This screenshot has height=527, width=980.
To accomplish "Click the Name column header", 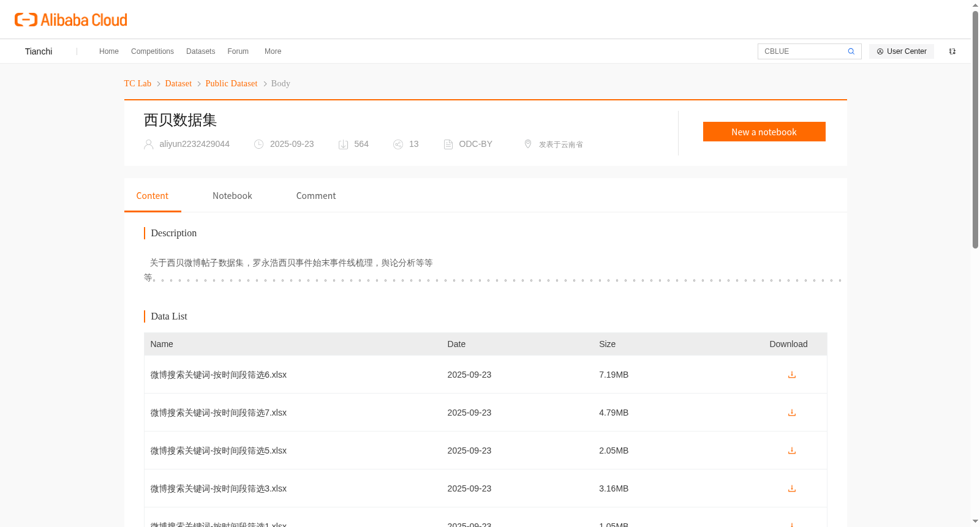I will coord(162,344).
